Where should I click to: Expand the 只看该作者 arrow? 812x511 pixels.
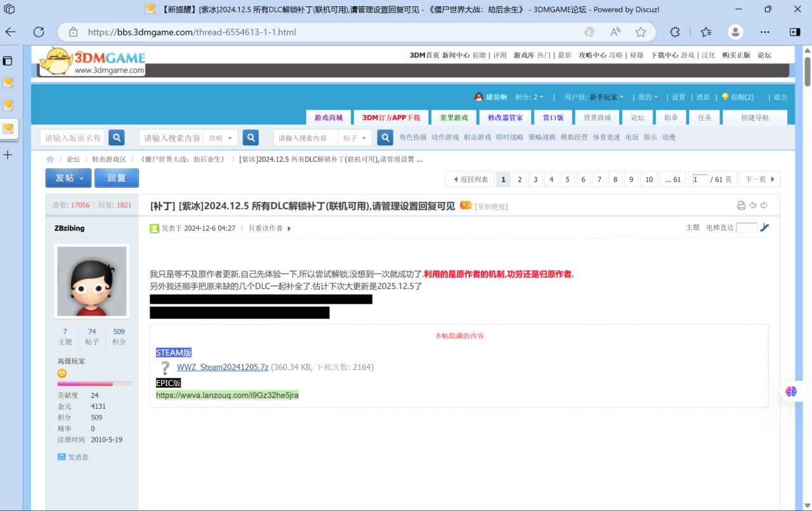point(289,229)
